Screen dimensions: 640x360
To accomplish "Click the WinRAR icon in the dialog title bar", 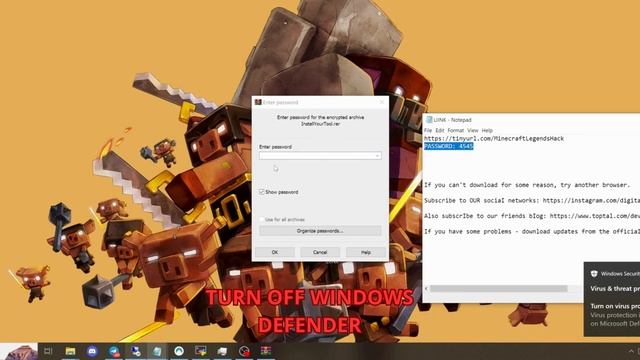I will [x=258, y=102].
